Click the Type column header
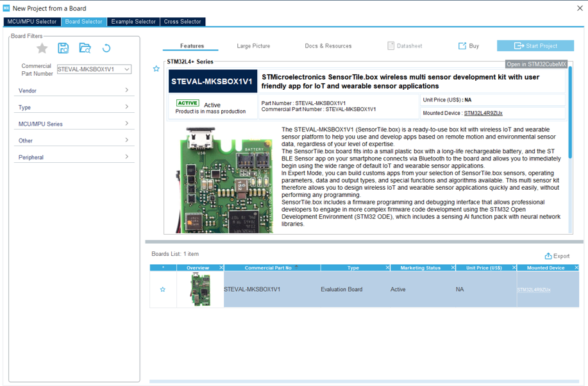This screenshot has height=386, width=588. (353, 267)
